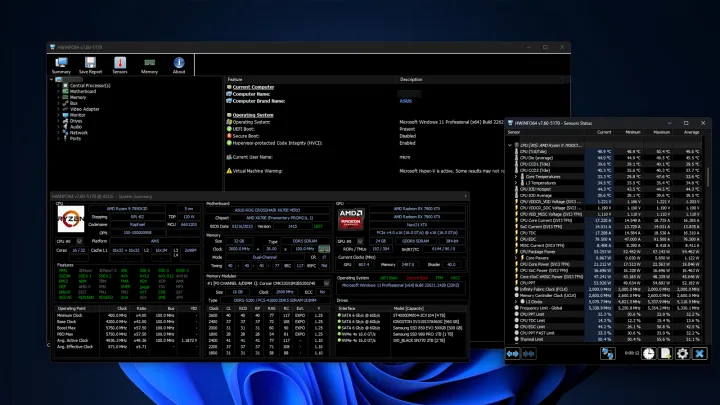The image size is (720, 405).
Task: Select the Operating System heading row
Action: (x=253, y=115)
